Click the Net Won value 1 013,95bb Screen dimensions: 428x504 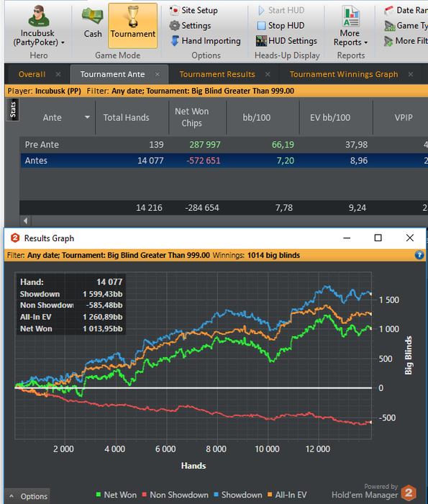click(x=102, y=328)
